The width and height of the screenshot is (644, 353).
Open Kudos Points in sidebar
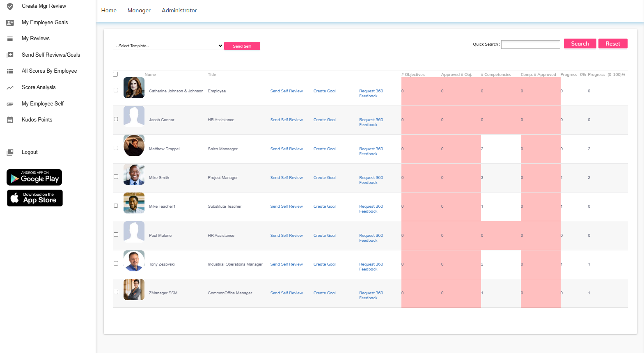[37, 120]
